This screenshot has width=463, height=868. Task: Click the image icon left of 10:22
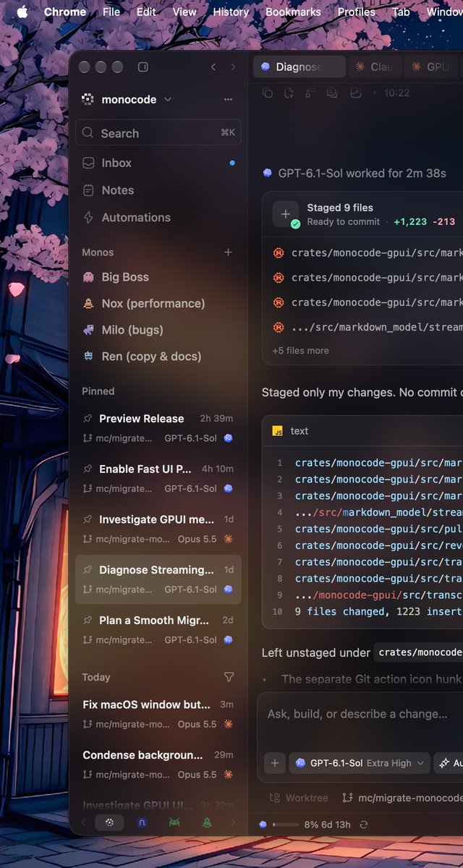[355, 93]
